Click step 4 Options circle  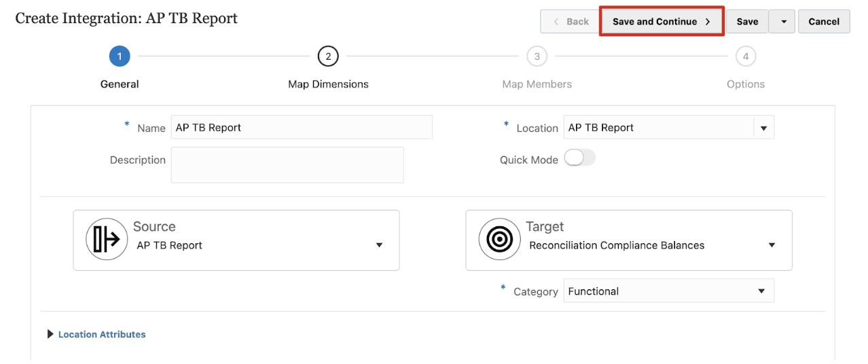[745, 56]
